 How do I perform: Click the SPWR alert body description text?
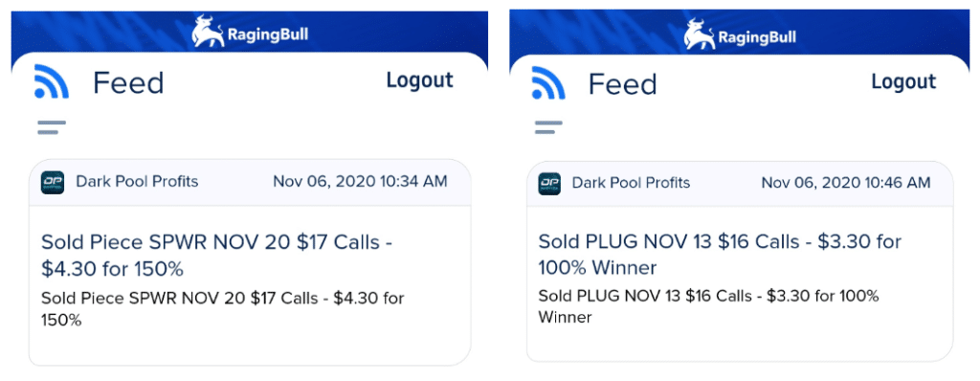[x=222, y=309]
